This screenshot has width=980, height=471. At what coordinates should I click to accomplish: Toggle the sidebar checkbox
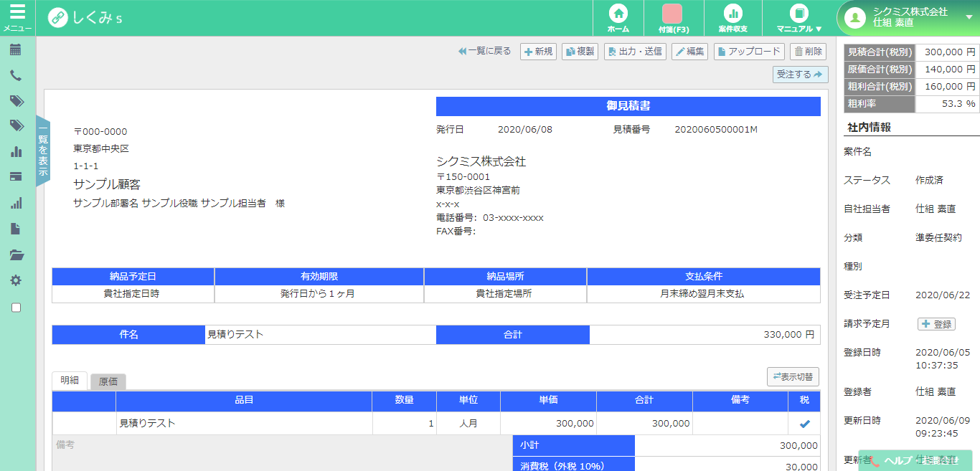pos(16,308)
